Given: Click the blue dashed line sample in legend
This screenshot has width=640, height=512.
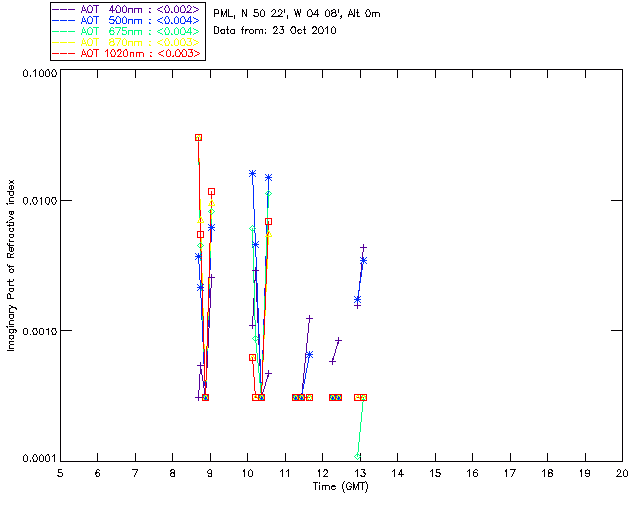Looking at the screenshot, I should (x=64, y=20).
